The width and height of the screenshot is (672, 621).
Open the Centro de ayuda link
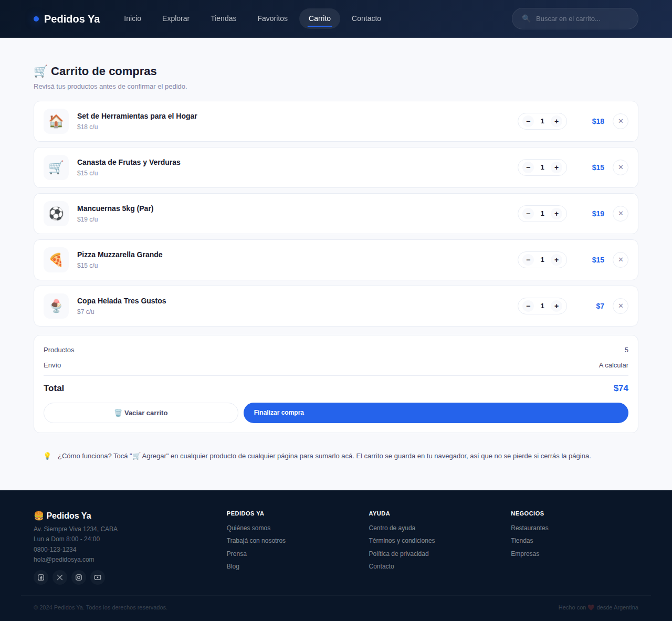tap(392, 528)
